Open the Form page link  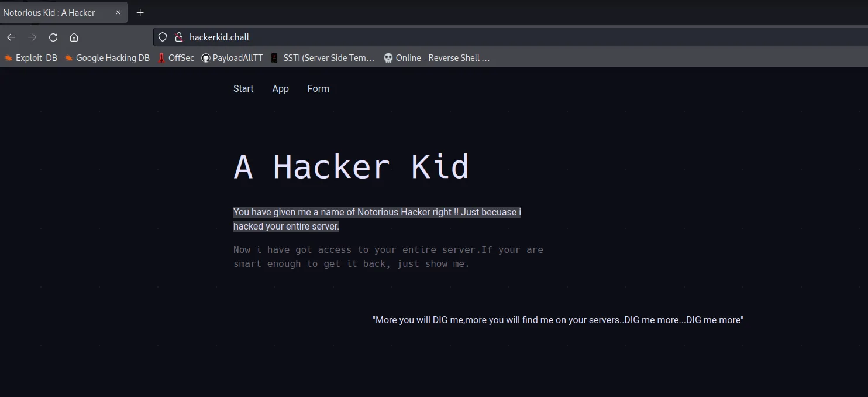point(318,89)
